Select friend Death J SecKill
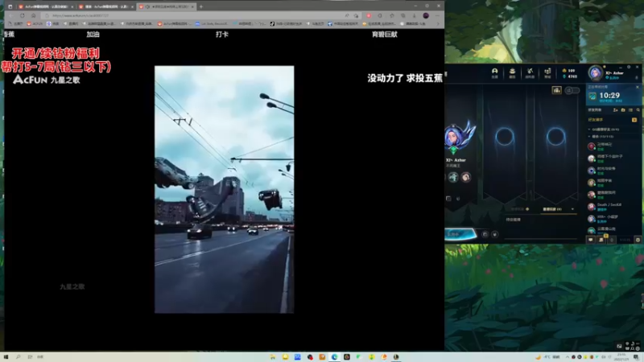 click(x=614, y=207)
